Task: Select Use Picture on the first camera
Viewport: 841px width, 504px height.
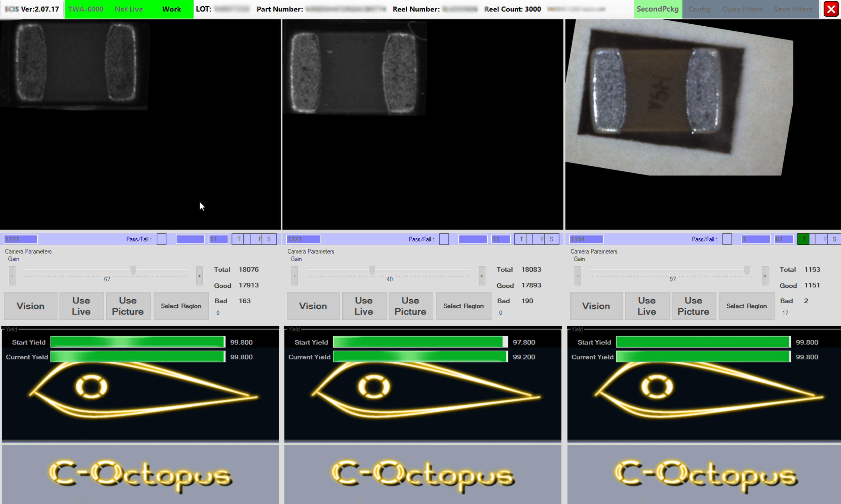Action: point(128,306)
